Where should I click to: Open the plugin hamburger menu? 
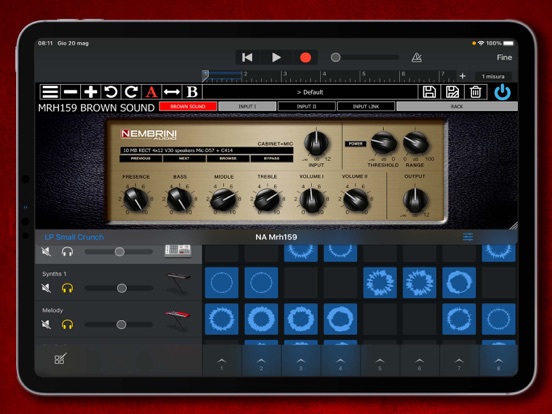50,92
